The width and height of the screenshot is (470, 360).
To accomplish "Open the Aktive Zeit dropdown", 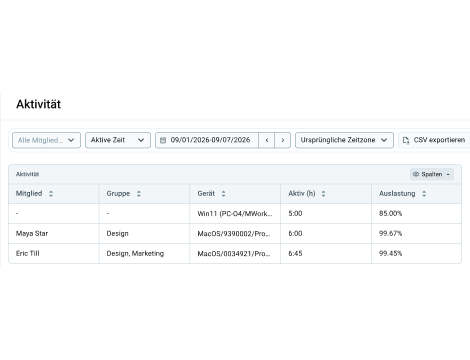I will (x=118, y=140).
